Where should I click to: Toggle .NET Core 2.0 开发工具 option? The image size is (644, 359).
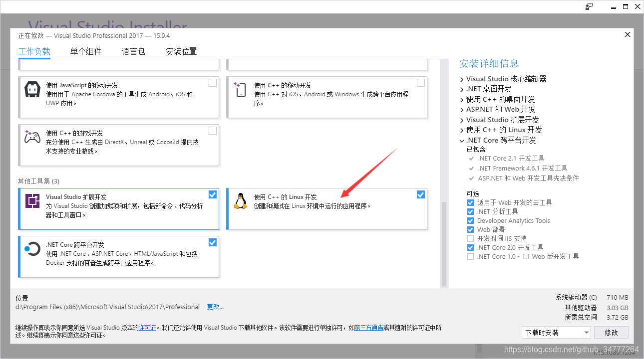point(470,247)
